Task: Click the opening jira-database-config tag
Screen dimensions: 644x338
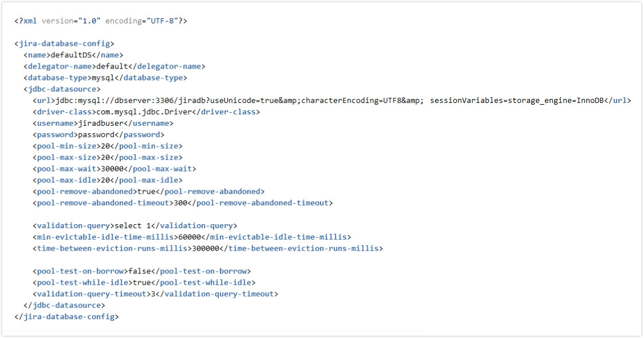Action: pos(64,43)
